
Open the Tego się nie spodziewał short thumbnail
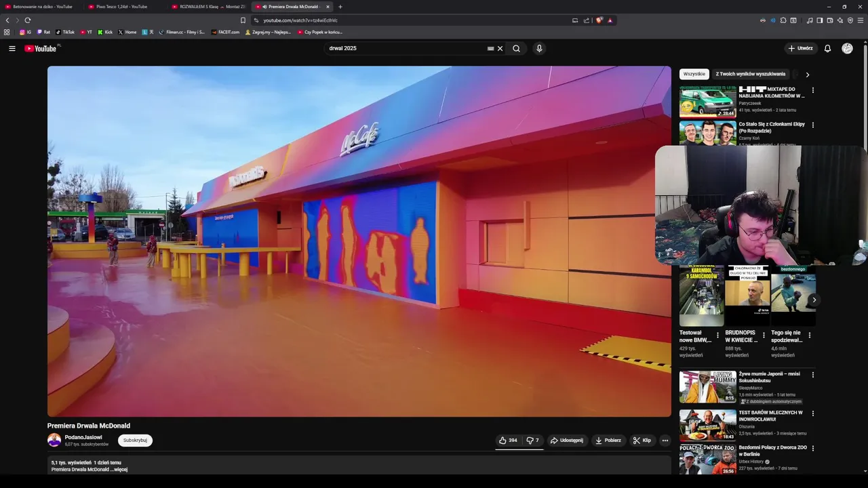coord(793,296)
